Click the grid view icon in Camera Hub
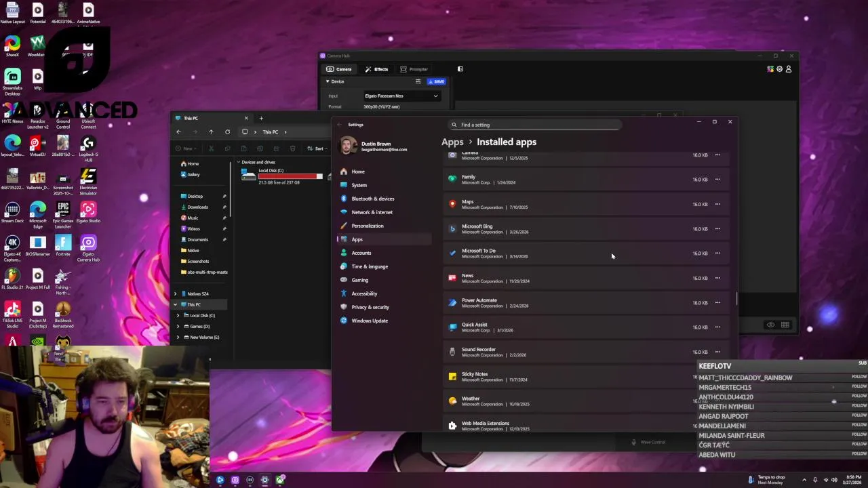Viewport: 868px width, 488px height. point(785,325)
